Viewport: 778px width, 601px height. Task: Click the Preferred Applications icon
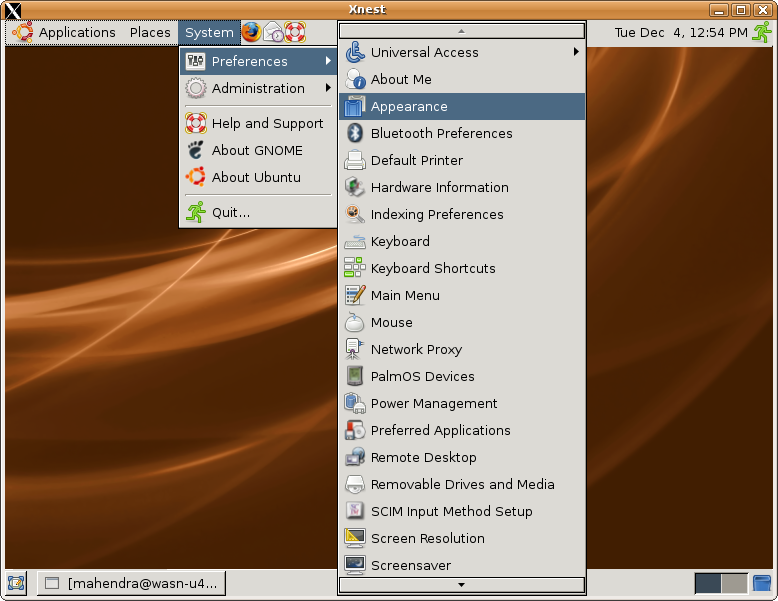point(355,430)
